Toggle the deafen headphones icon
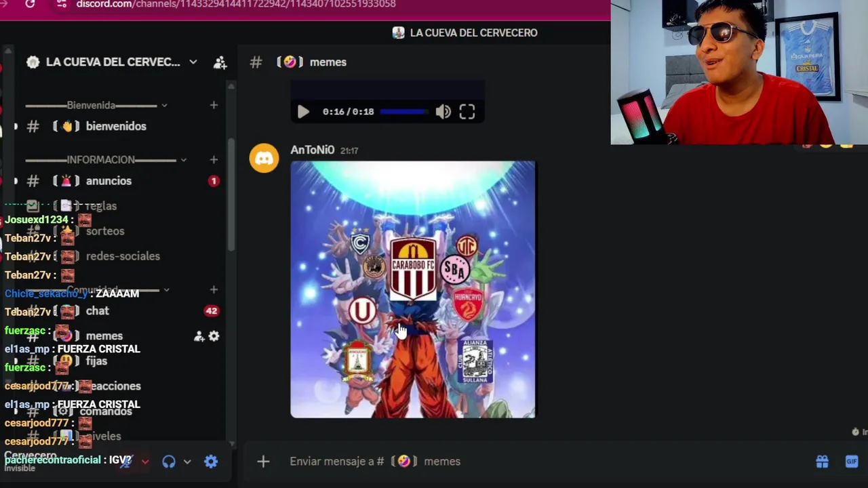868x488 pixels. pyautogui.click(x=169, y=462)
